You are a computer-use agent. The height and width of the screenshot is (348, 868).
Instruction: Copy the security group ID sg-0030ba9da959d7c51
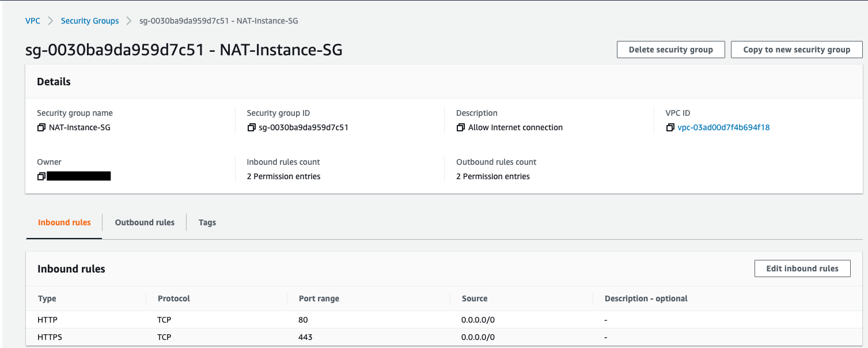[251, 127]
